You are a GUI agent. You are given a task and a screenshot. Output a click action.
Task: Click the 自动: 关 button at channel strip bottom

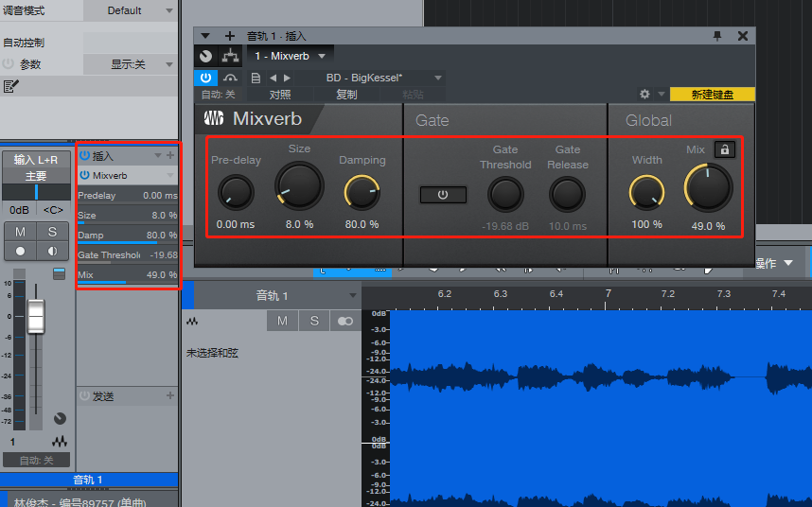[x=36, y=460]
